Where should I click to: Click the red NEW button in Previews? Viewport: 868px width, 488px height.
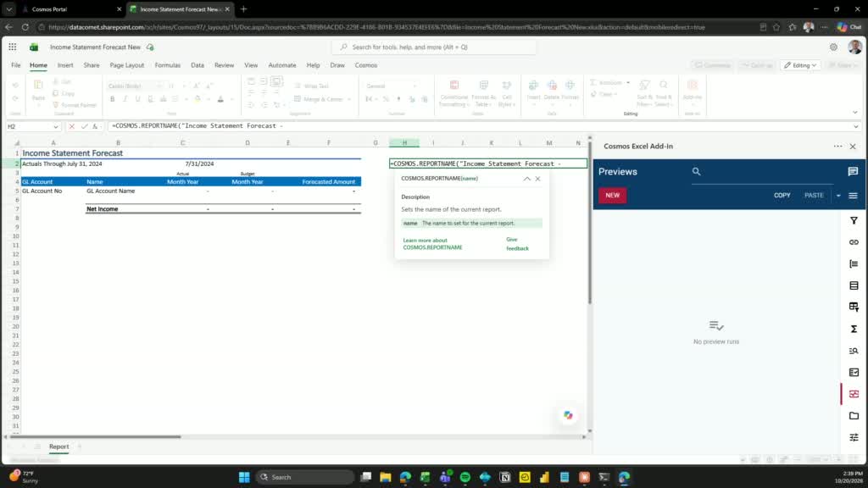[x=612, y=196]
